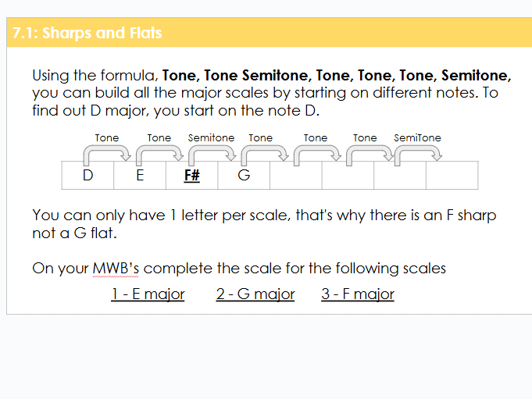
Task: Click the '7.1: Sharps and Flats' header
Action: coord(87,33)
